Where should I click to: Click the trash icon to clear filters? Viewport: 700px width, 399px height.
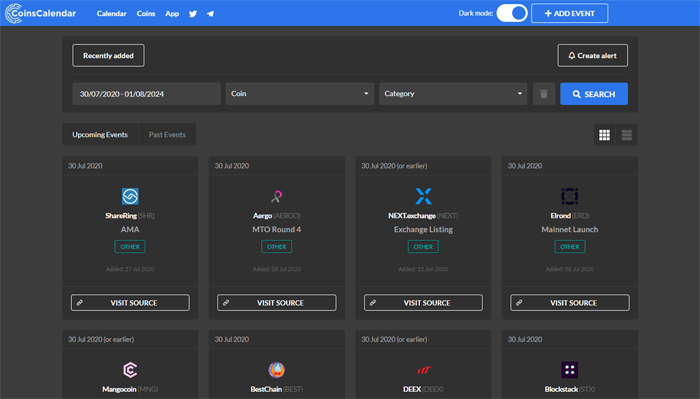point(544,94)
